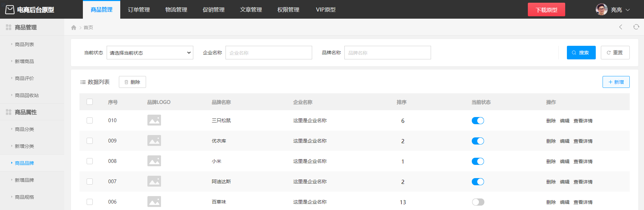
Task: Open the 当前状态 dropdown selector
Action: pyautogui.click(x=150, y=53)
